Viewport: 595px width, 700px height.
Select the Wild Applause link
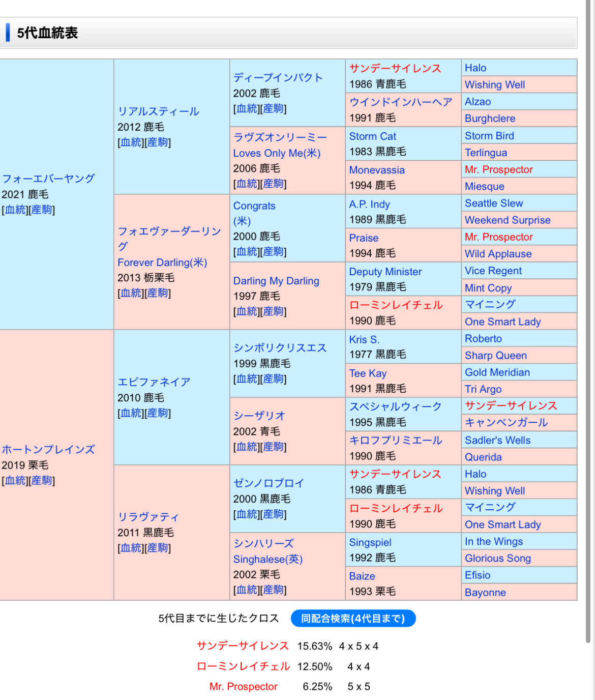498,254
